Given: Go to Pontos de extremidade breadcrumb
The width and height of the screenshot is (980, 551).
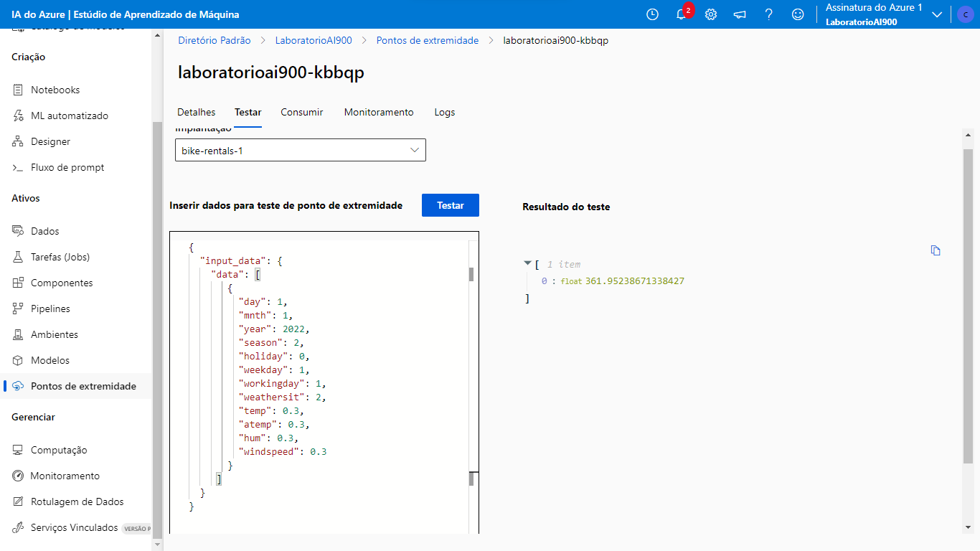Looking at the screenshot, I should click(428, 40).
